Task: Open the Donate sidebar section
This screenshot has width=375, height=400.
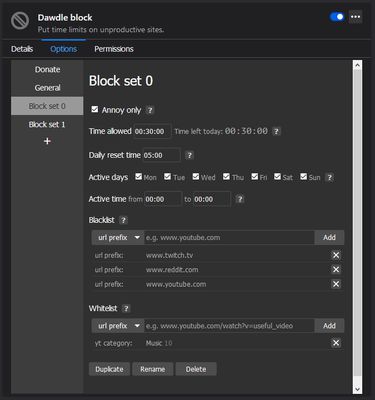Action: click(x=47, y=70)
